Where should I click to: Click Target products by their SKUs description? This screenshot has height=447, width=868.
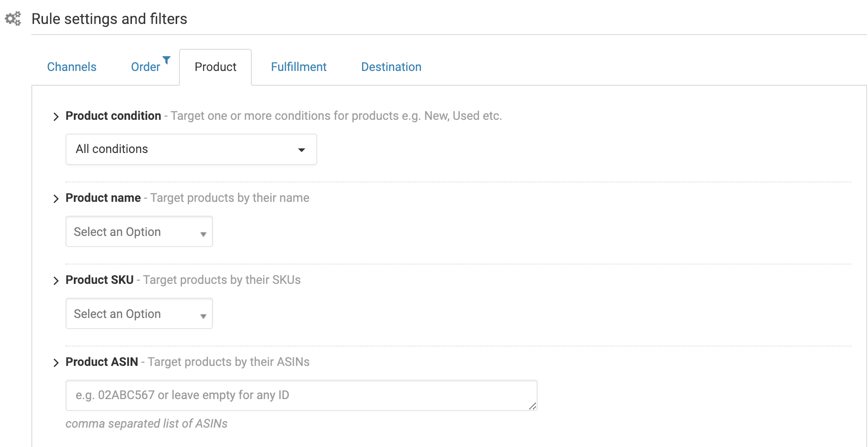pos(222,280)
